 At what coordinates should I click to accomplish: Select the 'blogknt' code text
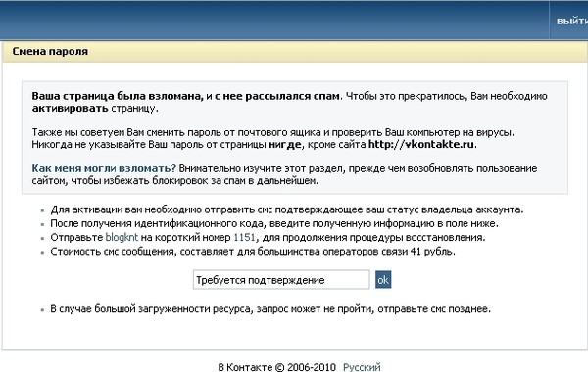(122, 238)
